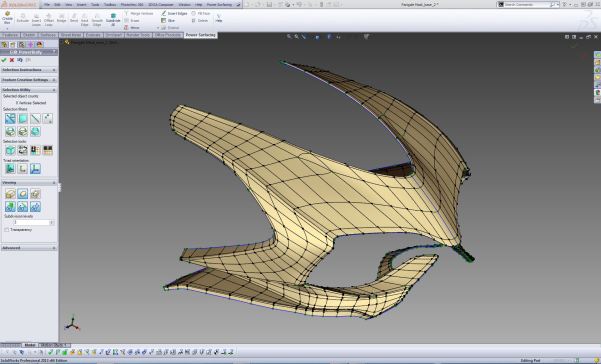This screenshot has width=601, height=364.
Task: Choose the Insert Edges tool
Action: tap(174, 13)
